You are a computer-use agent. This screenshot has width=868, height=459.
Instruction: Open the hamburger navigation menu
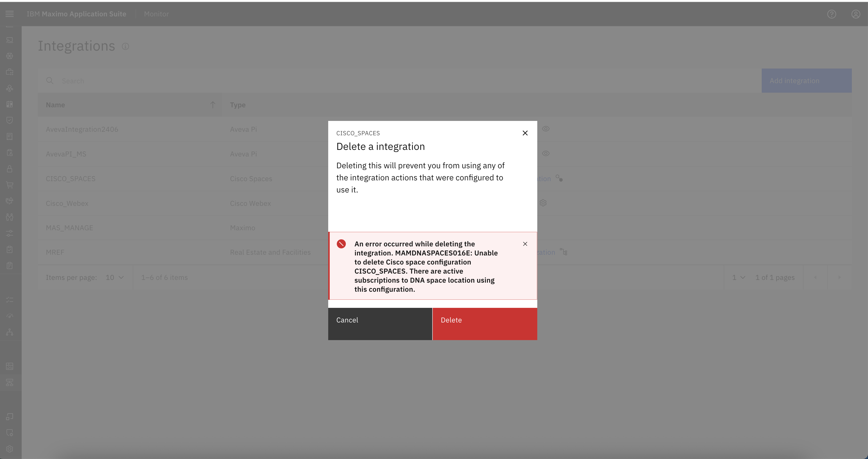[x=9, y=14]
